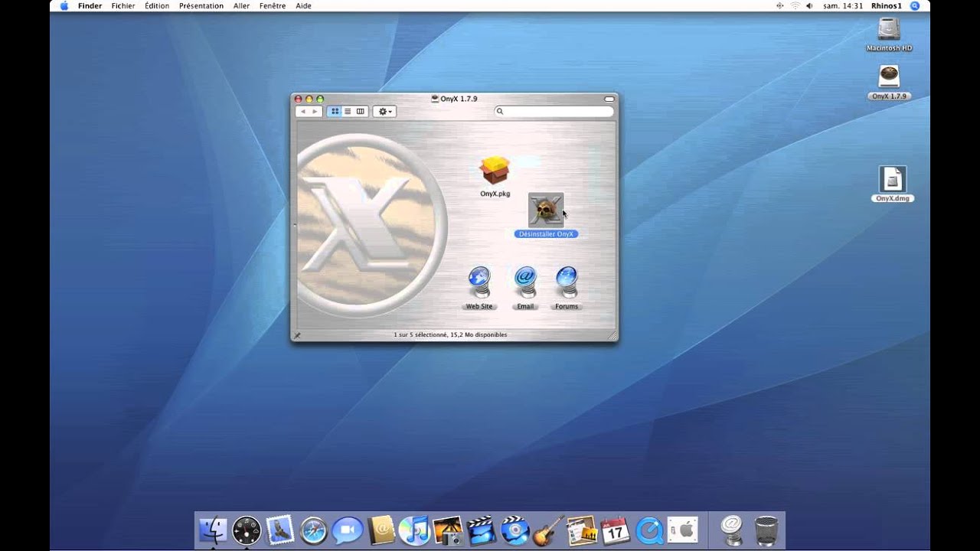Launch iPhoto from the Dock
The height and width of the screenshot is (551, 980).
click(x=448, y=530)
